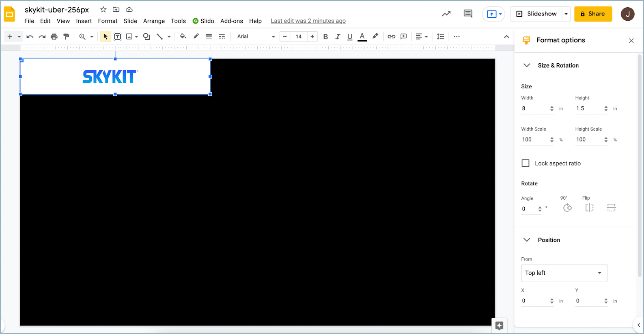Open the From dropdown showing Top left
The width and height of the screenshot is (644, 334).
[564, 273]
